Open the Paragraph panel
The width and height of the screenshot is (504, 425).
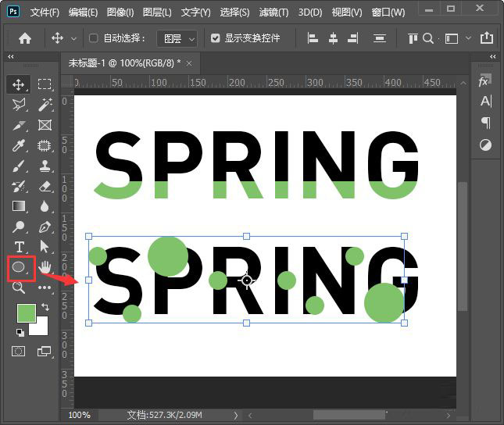486,123
